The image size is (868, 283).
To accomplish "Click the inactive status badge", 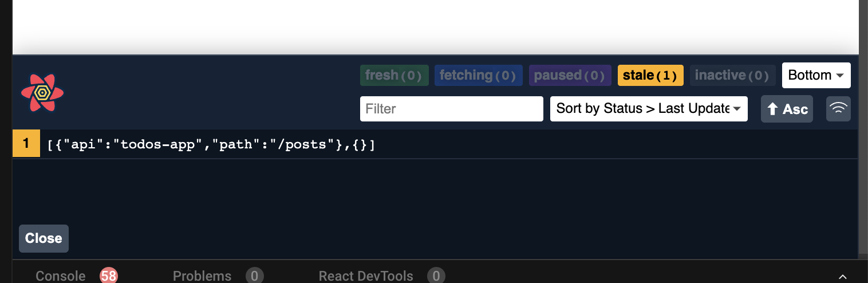I will (732, 75).
